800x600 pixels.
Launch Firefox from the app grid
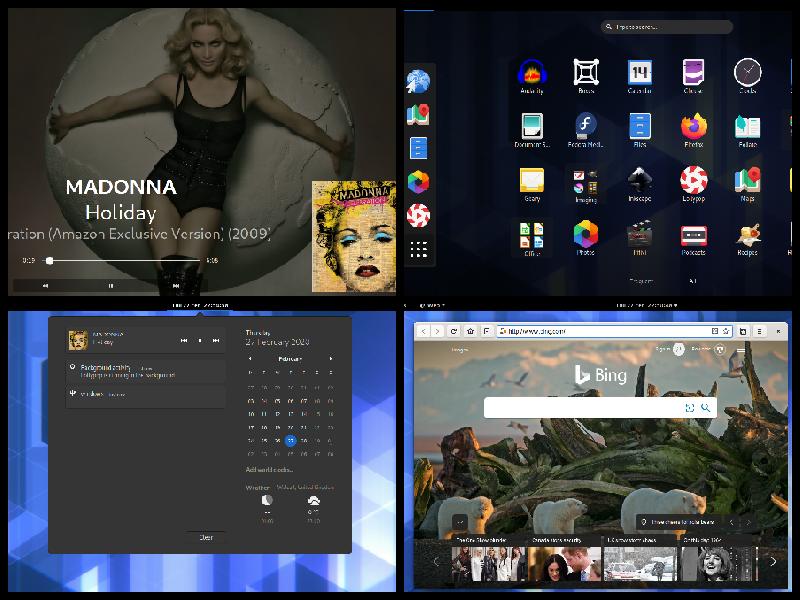[693, 131]
